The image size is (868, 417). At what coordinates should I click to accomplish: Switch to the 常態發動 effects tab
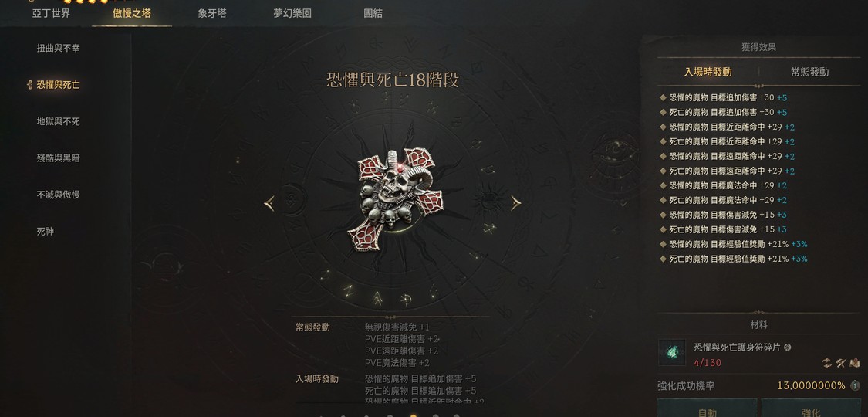point(809,72)
